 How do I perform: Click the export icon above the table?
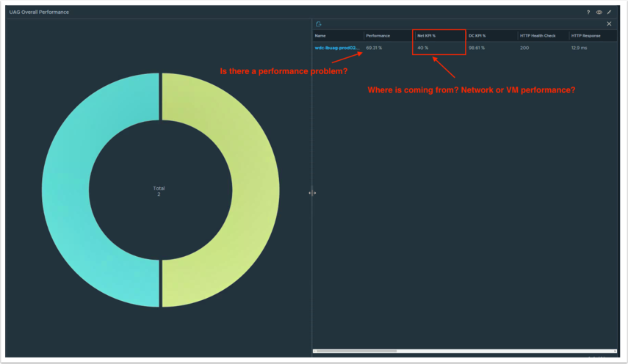319,24
